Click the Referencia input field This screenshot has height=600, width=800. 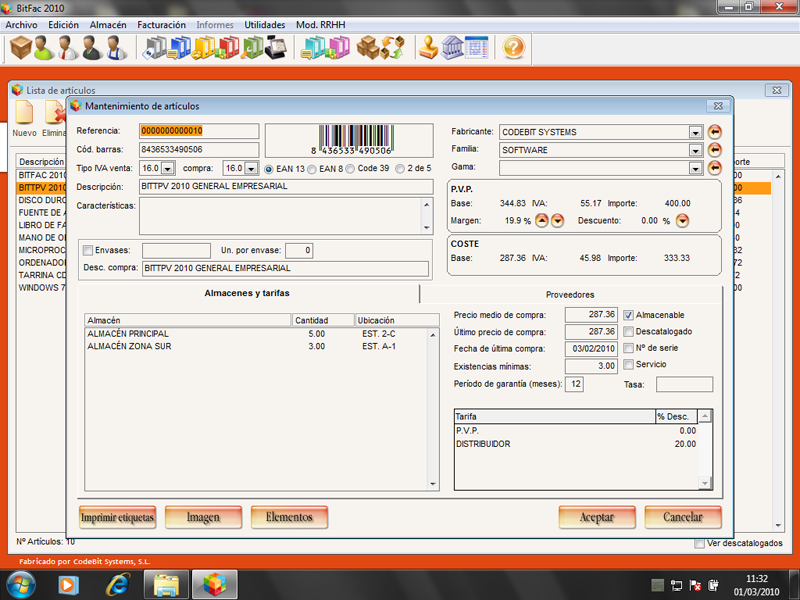pyautogui.click(x=199, y=131)
